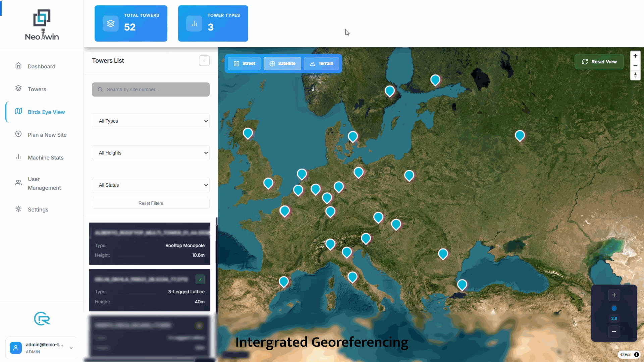The height and width of the screenshot is (362, 644).
Task: Click Reset Filters
Action: coord(150,203)
